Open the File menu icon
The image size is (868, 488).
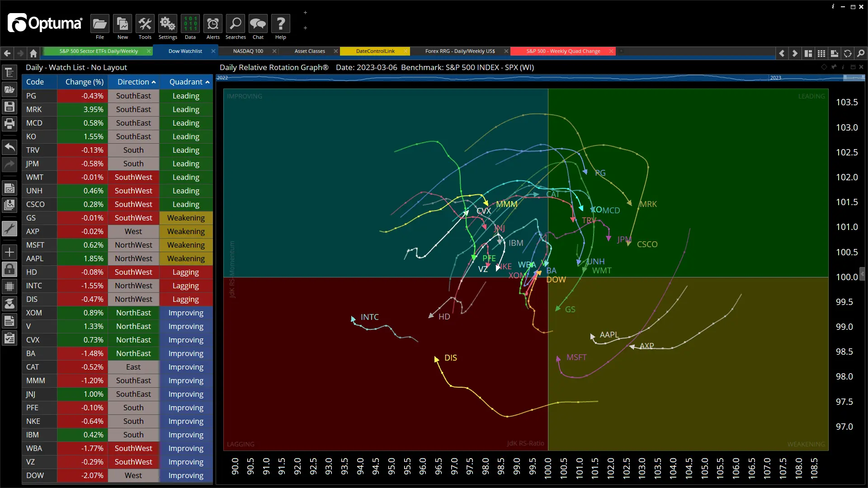point(99,24)
